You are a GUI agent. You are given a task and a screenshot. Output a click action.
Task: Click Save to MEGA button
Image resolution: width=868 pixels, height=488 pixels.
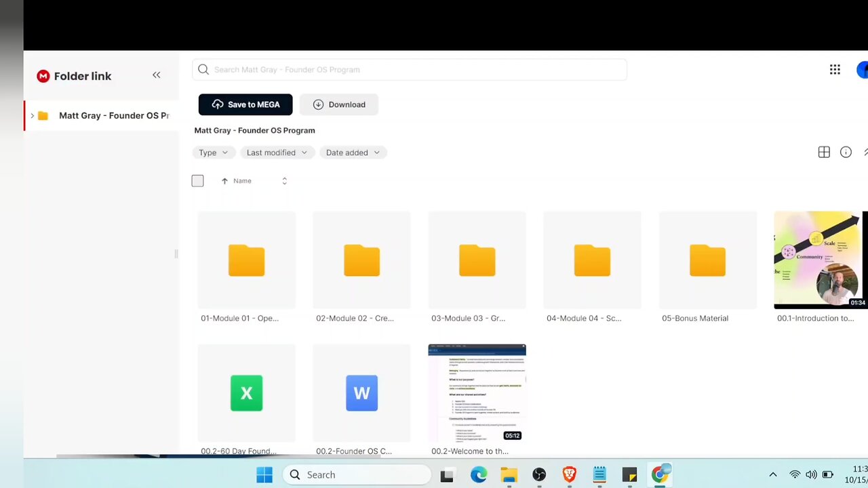pyautogui.click(x=245, y=104)
